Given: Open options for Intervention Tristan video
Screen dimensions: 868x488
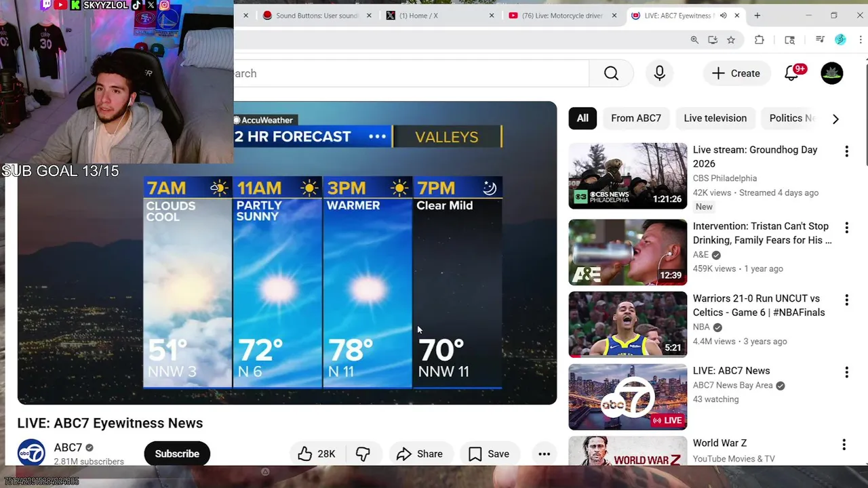Looking at the screenshot, I should [846, 228].
